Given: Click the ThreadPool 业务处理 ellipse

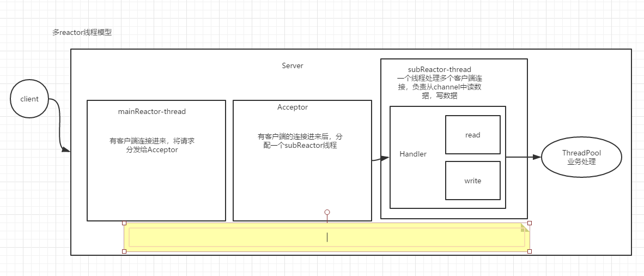Looking at the screenshot, I should coord(581,157).
